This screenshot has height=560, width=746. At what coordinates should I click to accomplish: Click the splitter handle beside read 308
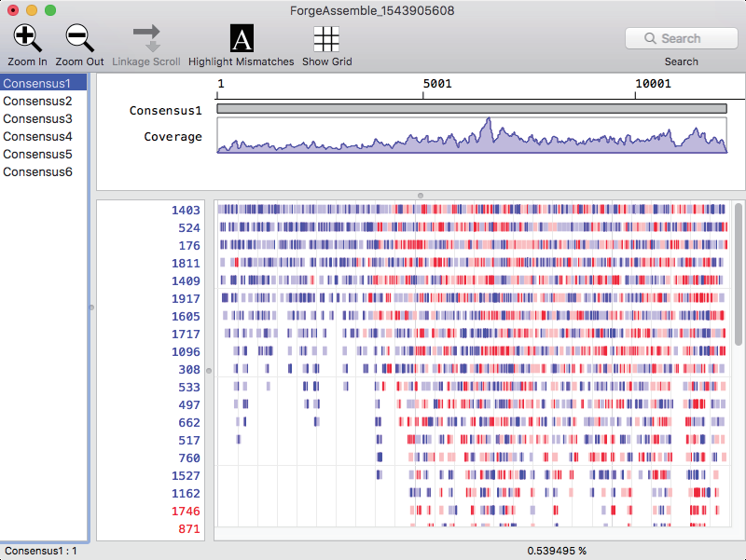(x=208, y=370)
